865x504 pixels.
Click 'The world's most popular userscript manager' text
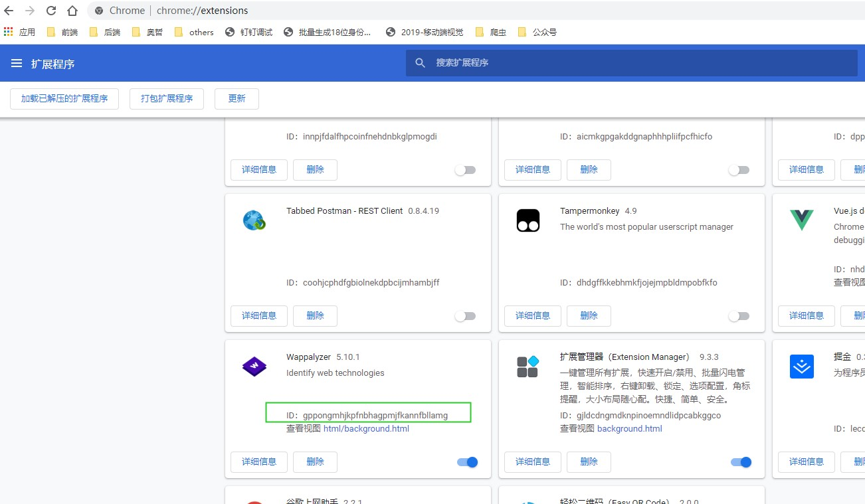tap(646, 226)
